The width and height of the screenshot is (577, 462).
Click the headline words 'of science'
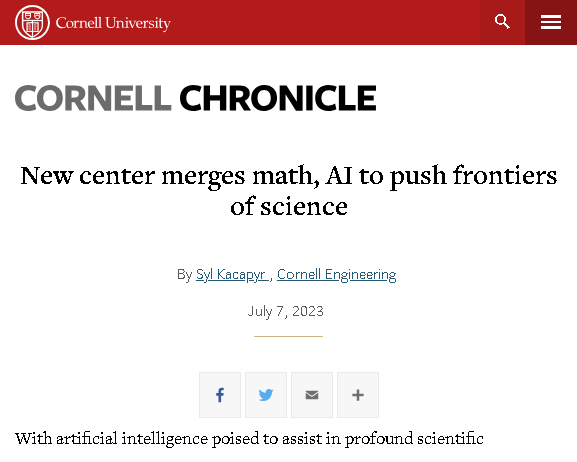point(289,207)
